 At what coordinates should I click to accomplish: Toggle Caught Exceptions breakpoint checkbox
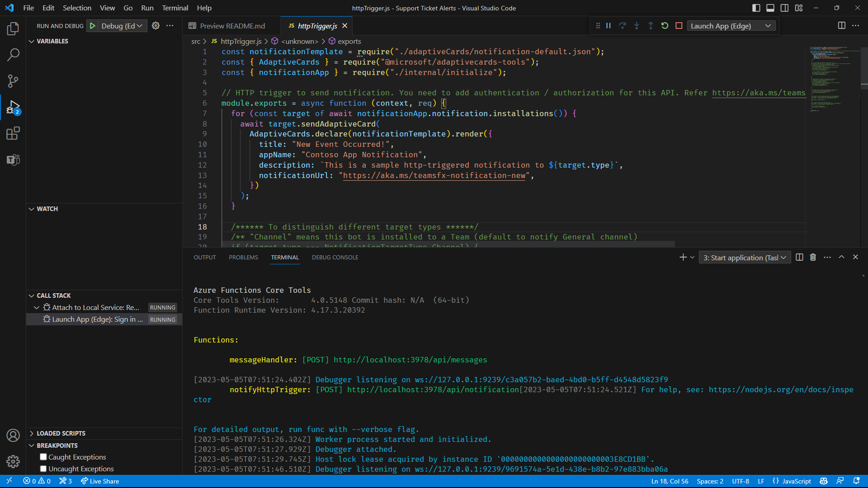pos(42,457)
